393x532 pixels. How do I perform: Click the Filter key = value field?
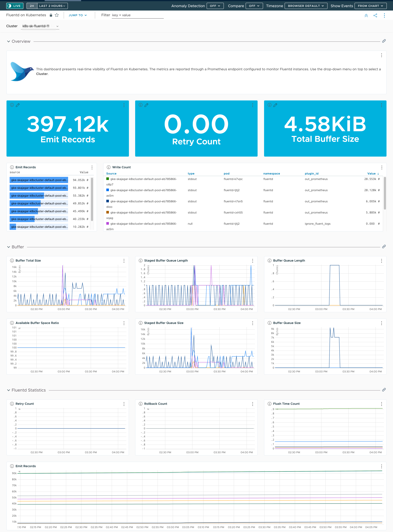pos(137,15)
